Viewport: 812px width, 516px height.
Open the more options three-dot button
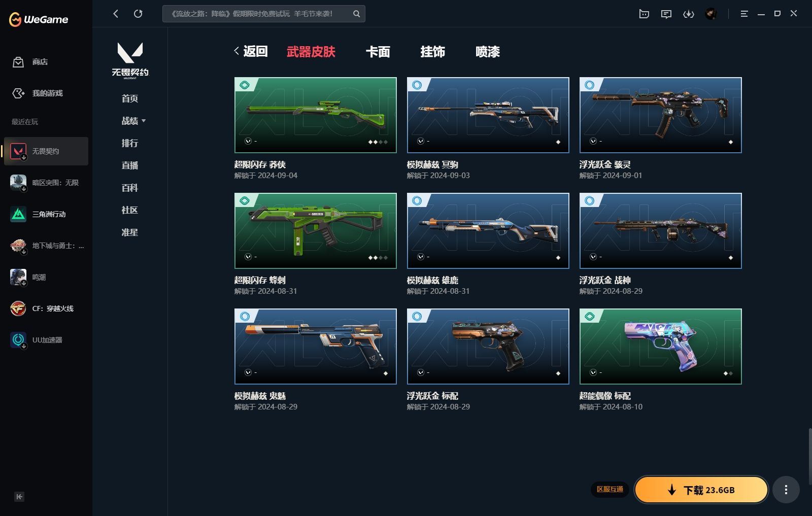786,490
